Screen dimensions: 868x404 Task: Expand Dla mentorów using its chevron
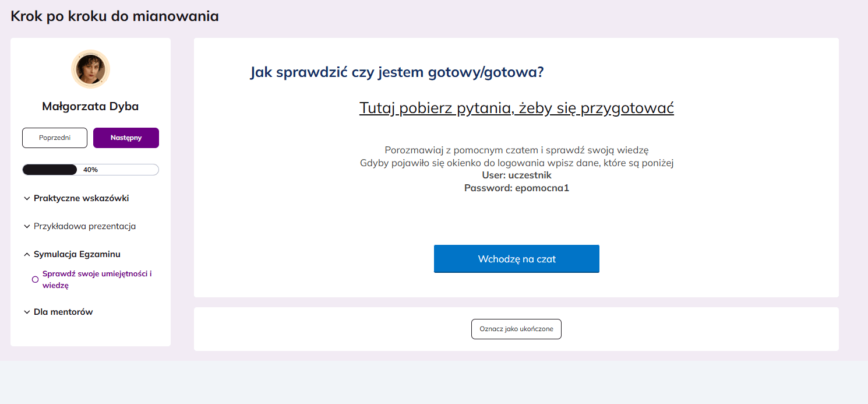tap(27, 312)
